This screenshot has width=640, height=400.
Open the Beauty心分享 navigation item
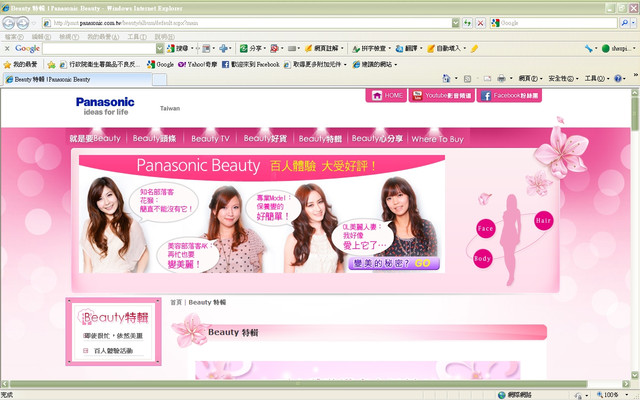(x=377, y=139)
